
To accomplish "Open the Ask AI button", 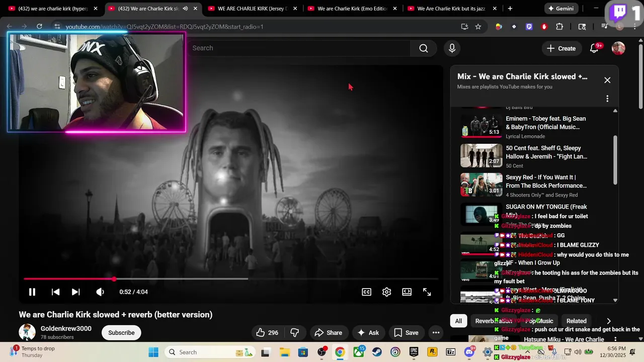I will click(368, 332).
